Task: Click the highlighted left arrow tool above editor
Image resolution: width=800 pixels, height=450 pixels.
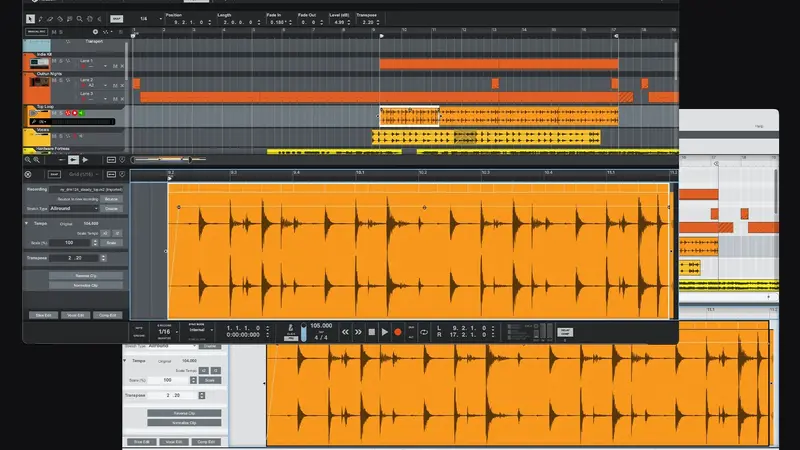Action: [73, 160]
